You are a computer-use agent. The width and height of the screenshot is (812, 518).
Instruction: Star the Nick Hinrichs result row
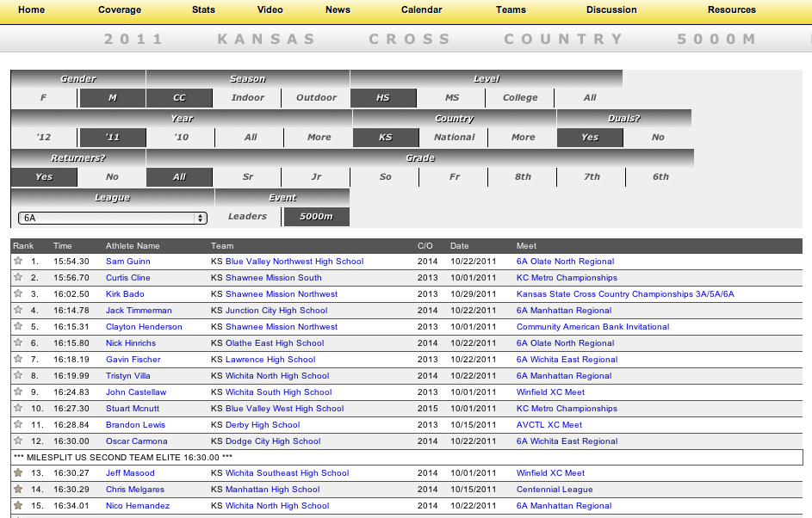point(18,342)
